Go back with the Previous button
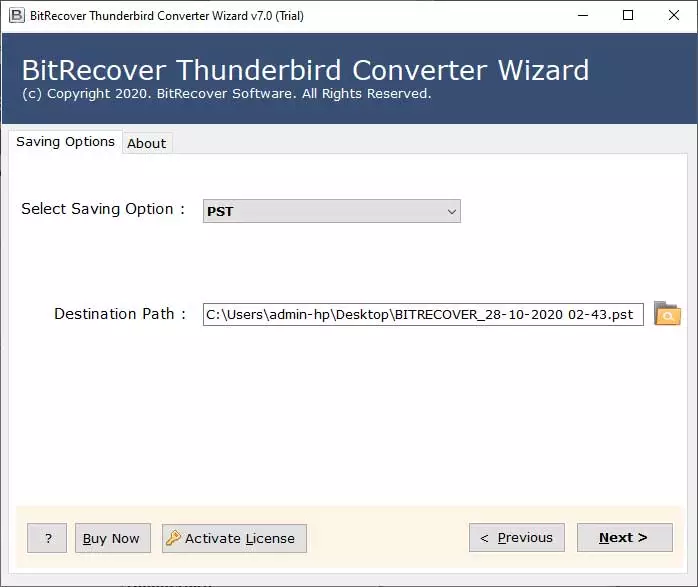This screenshot has width=698, height=587. 516,537
